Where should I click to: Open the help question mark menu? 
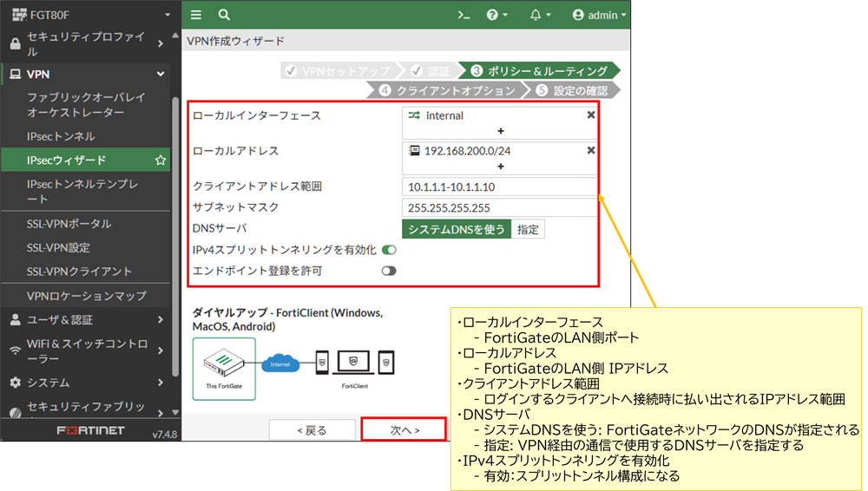tap(496, 15)
